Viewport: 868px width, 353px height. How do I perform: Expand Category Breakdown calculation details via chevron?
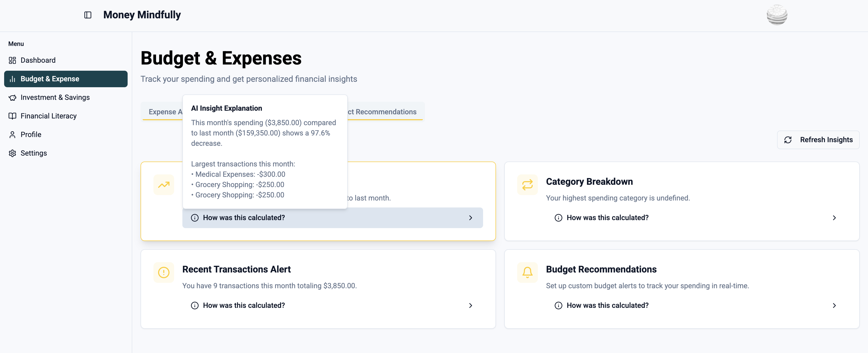tap(834, 218)
